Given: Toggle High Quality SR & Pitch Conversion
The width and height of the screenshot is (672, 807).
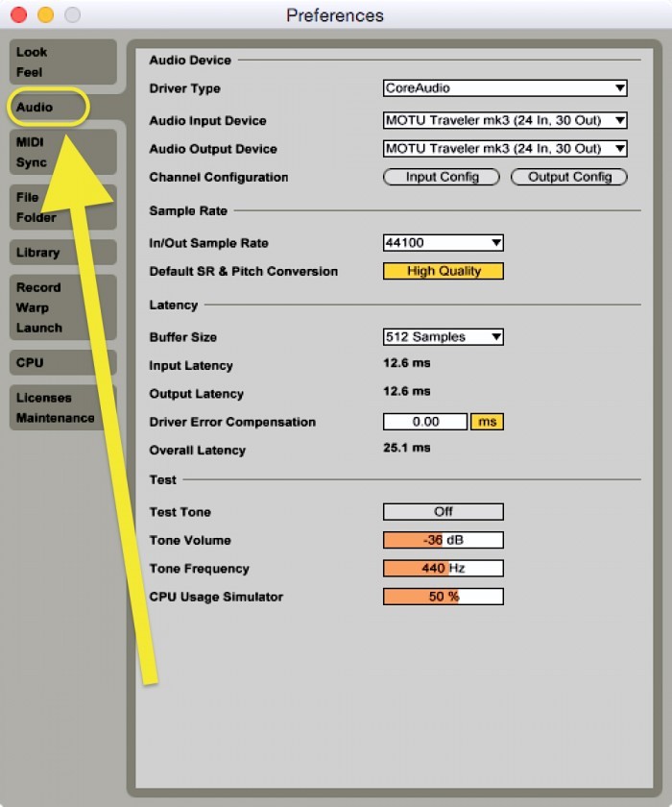Looking at the screenshot, I should pos(444,271).
